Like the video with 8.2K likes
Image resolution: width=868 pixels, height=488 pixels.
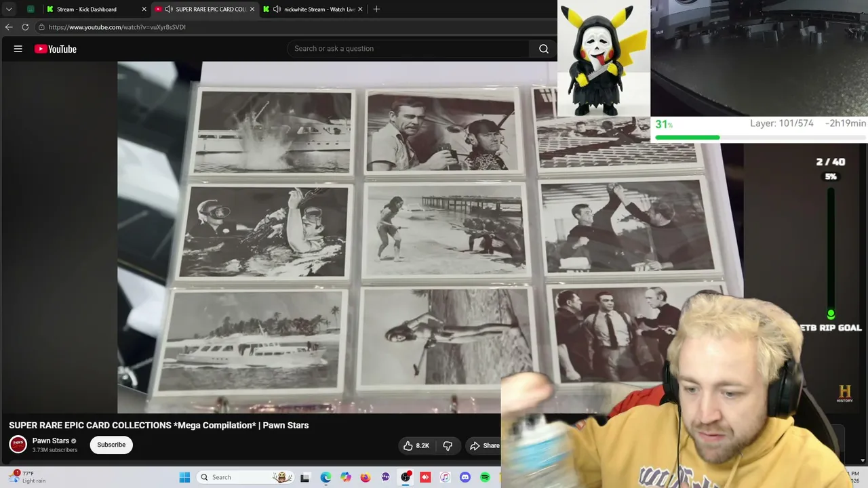point(416,445)
